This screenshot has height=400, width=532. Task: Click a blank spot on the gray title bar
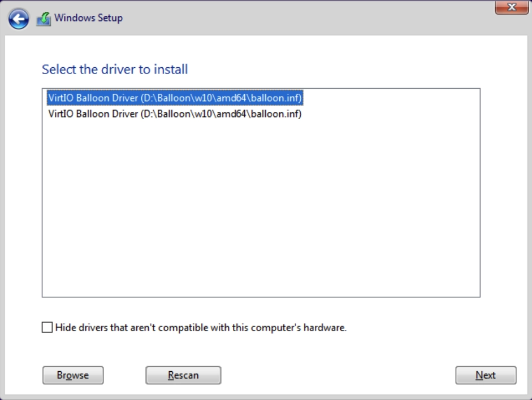click(305, 19)
